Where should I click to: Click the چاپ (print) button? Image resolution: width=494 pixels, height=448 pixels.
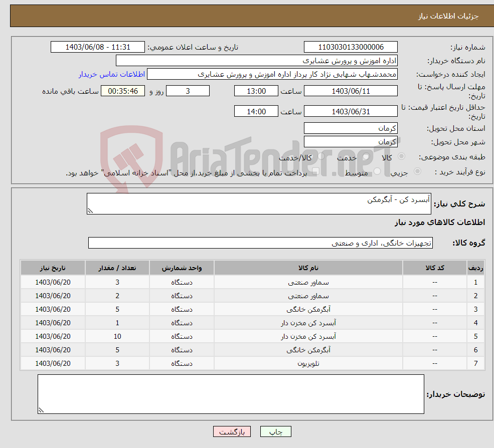pos(275,431)
